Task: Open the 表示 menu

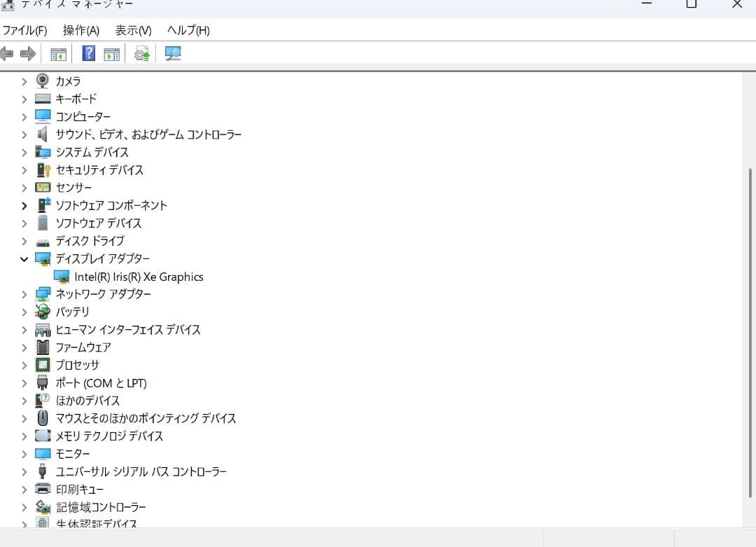Action: click(x=132, y=30)
